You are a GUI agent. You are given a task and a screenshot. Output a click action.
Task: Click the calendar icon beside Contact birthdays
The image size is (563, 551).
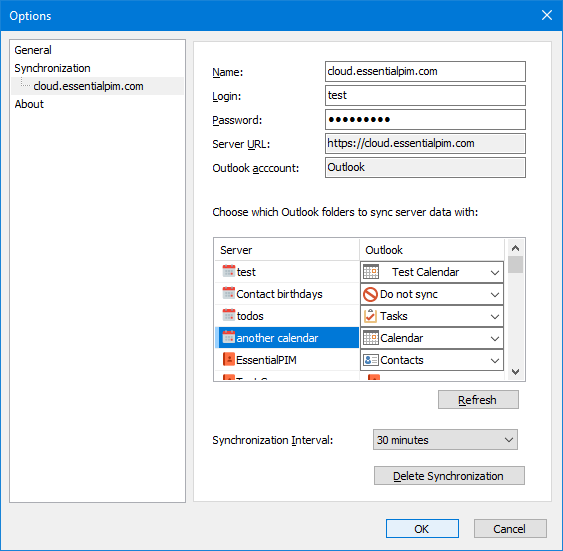click(229, 293)
